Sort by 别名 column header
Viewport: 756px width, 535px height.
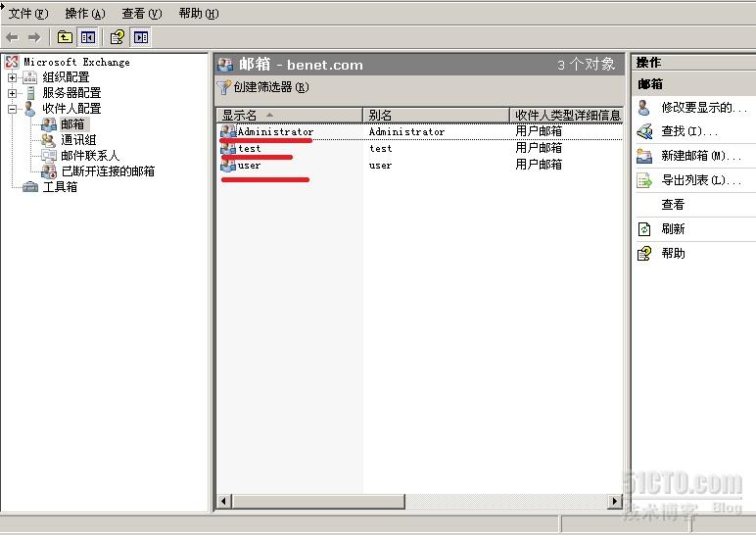click(436, 116)
